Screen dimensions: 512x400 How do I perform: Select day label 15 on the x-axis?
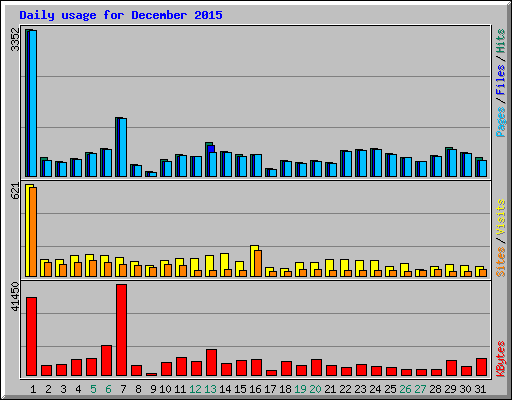point(240,389)
